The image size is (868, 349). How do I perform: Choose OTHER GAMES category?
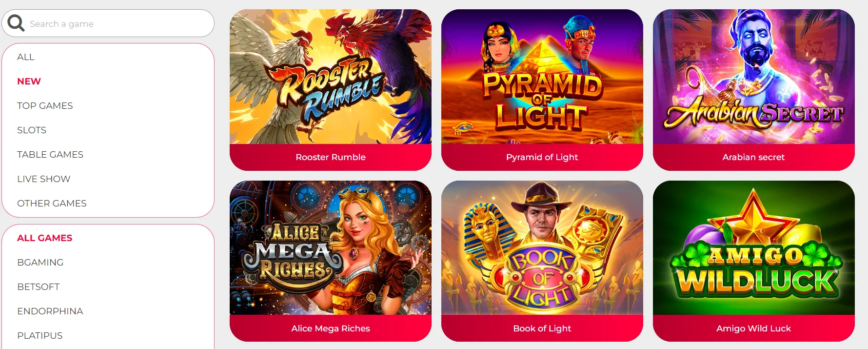[52, 204]
